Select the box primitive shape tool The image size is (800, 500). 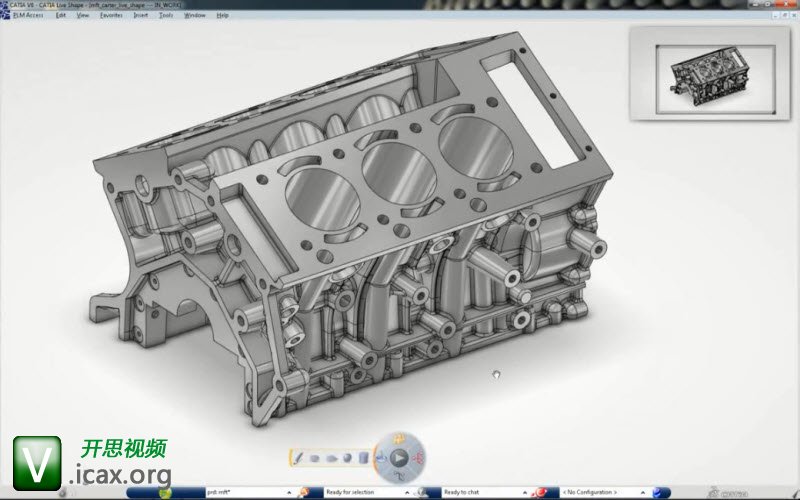point(314,458)
